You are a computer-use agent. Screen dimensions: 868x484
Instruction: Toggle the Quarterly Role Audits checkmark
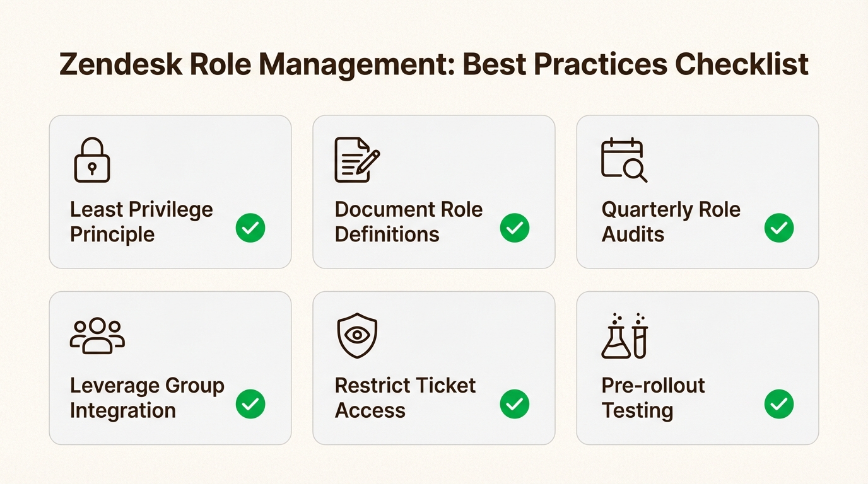tap(779, 228)
